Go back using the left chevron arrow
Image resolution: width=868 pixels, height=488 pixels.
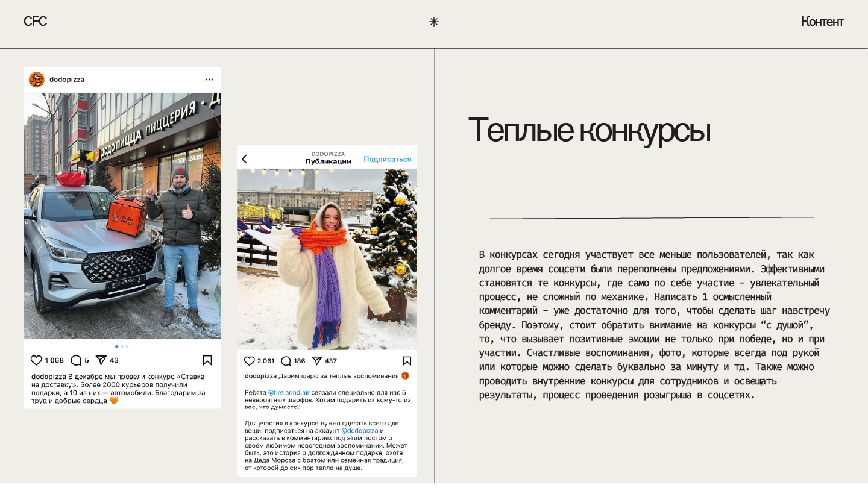click(x=244, y=159)
